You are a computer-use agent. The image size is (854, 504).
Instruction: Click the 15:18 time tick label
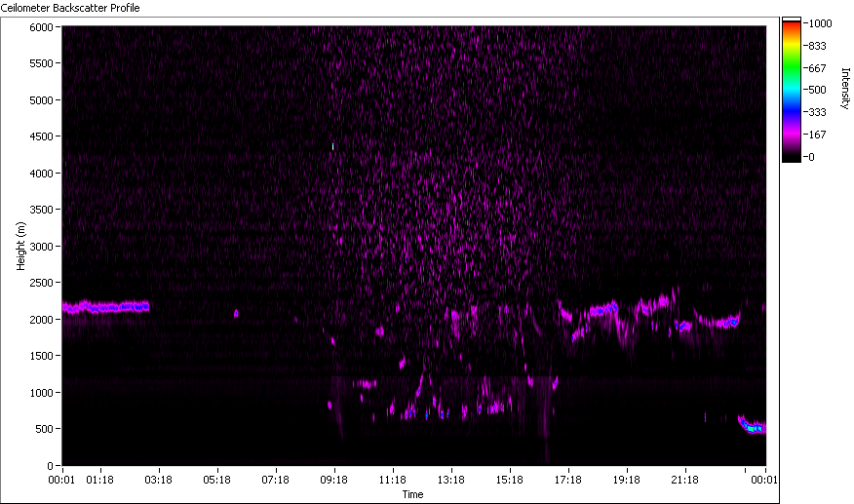tap(510, 480)
